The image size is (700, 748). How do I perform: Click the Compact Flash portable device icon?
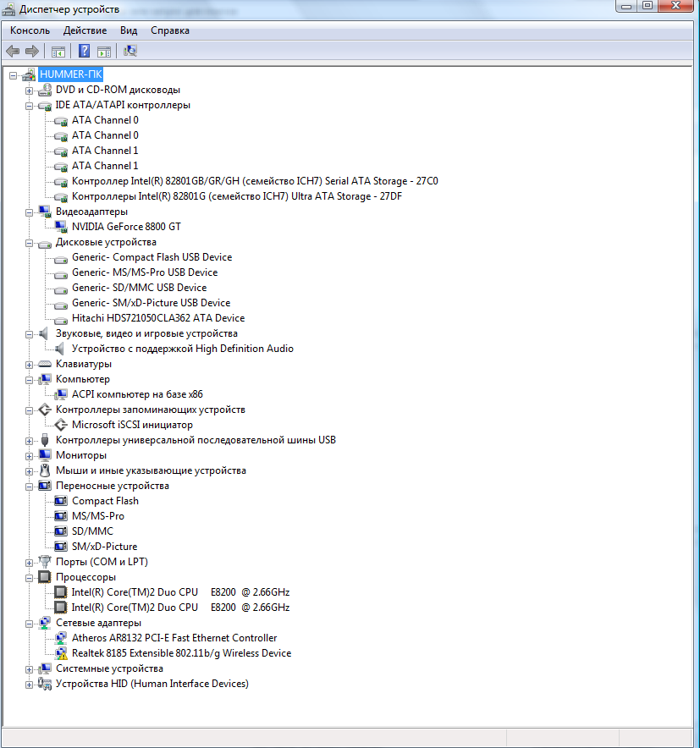(x=61, y=501)
